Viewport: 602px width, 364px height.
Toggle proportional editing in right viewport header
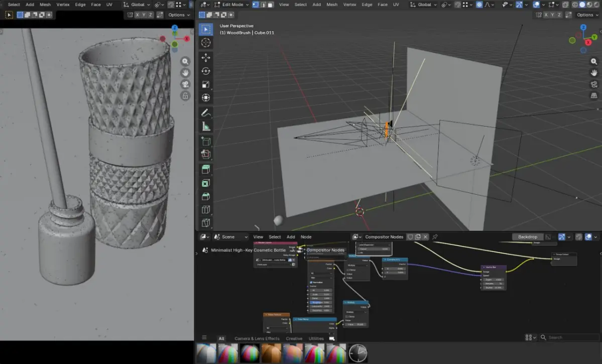[479, 5]
